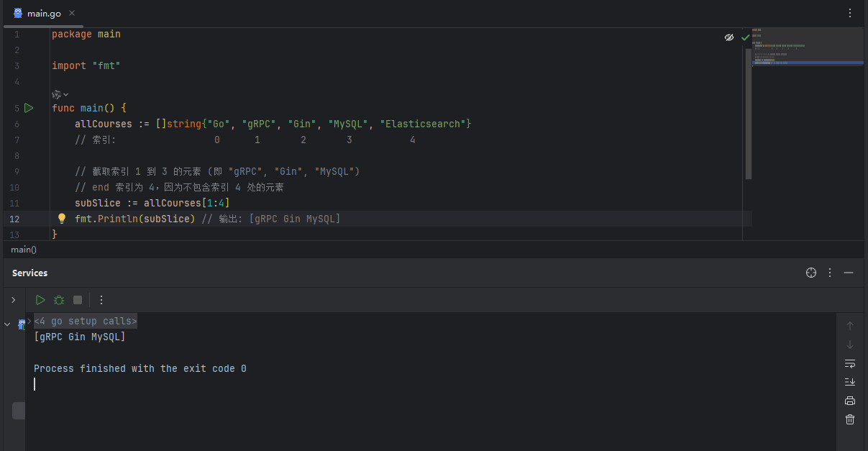Collapse the Go run configuration node
Image resolution: width=868 pixels, height=451 pixels.
pyautogui.click(x=7, y=324)
